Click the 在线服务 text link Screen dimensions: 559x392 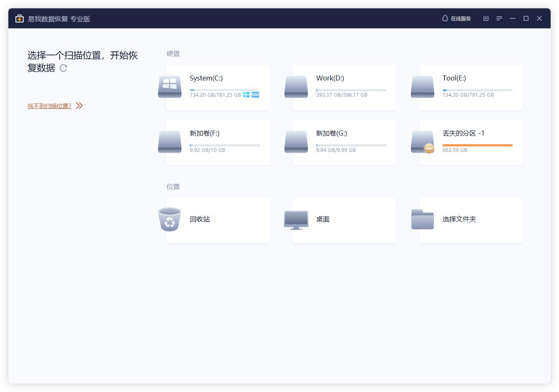[x=460, y=18]
